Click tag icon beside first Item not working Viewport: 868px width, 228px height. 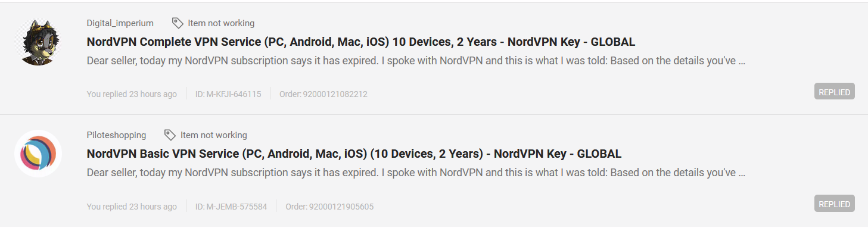[x=178, y=23]
